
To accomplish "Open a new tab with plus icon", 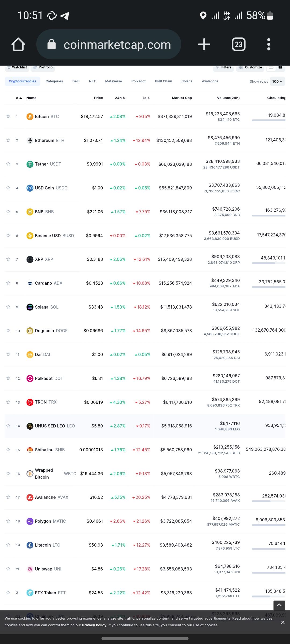I will click(x=204, y=44).
